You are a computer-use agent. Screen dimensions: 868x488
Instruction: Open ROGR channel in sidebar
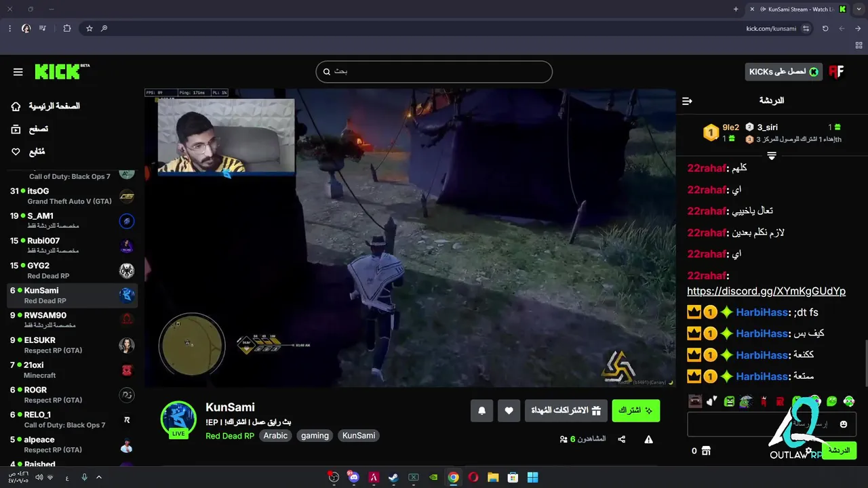[x=72, y=394]
